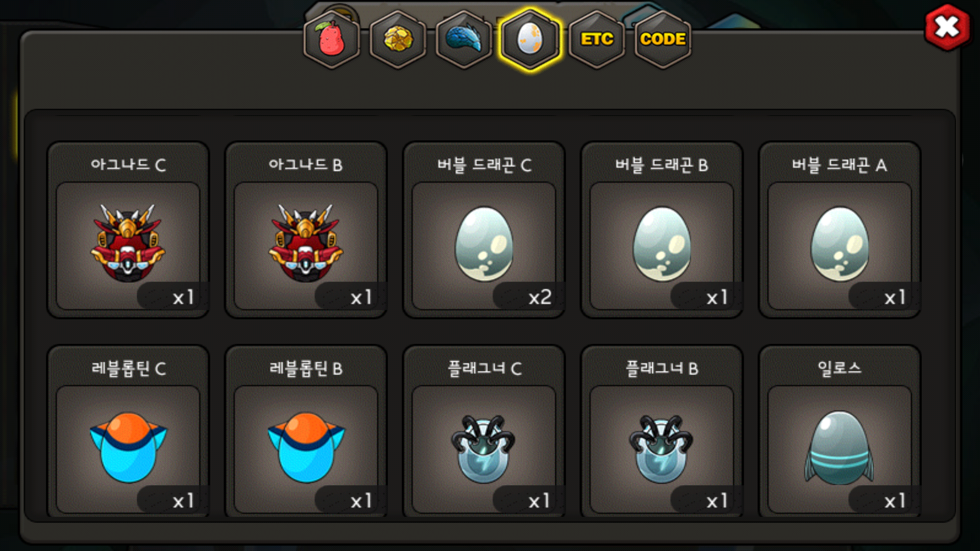
Task: Pick the 버블 드래곤 A egg
Action: [840, 244]
